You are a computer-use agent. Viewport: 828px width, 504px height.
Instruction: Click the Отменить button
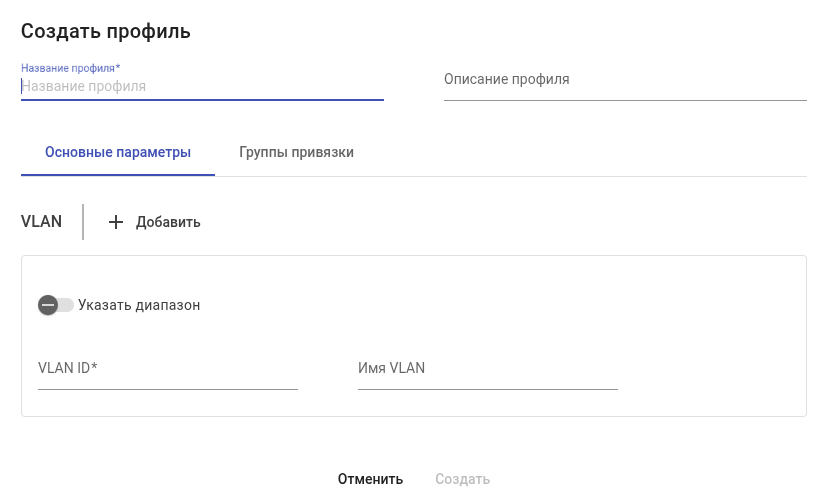point(370,479)
